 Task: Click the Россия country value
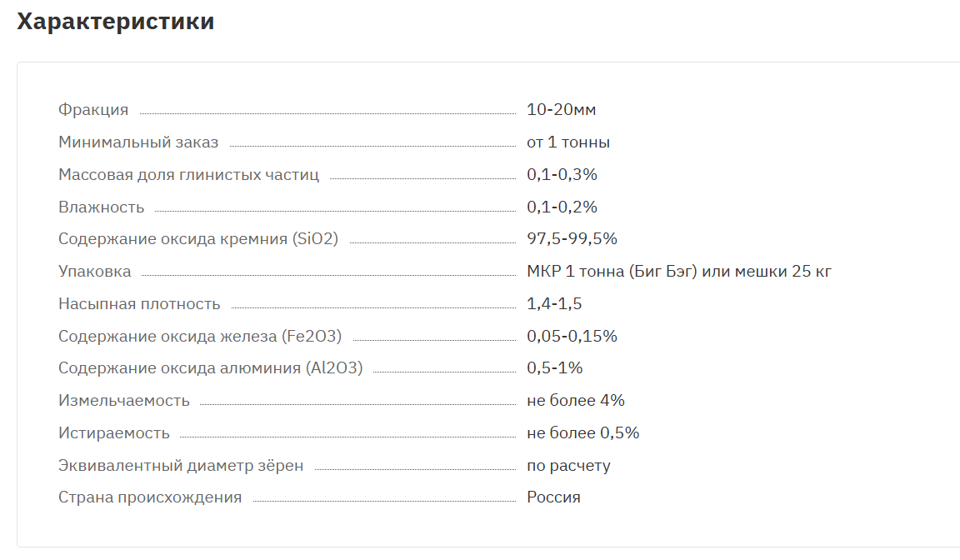click(x=553, y=497)
